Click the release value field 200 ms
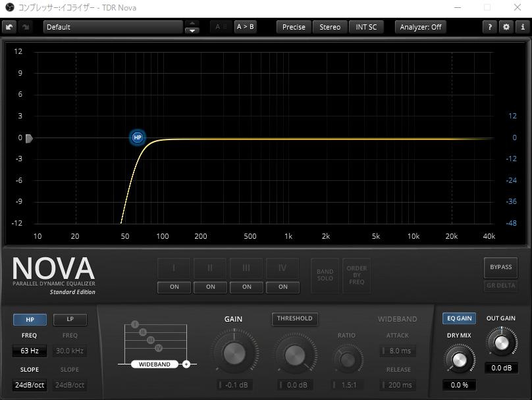Screen dimensions: 532x400 tap(398, 385)
